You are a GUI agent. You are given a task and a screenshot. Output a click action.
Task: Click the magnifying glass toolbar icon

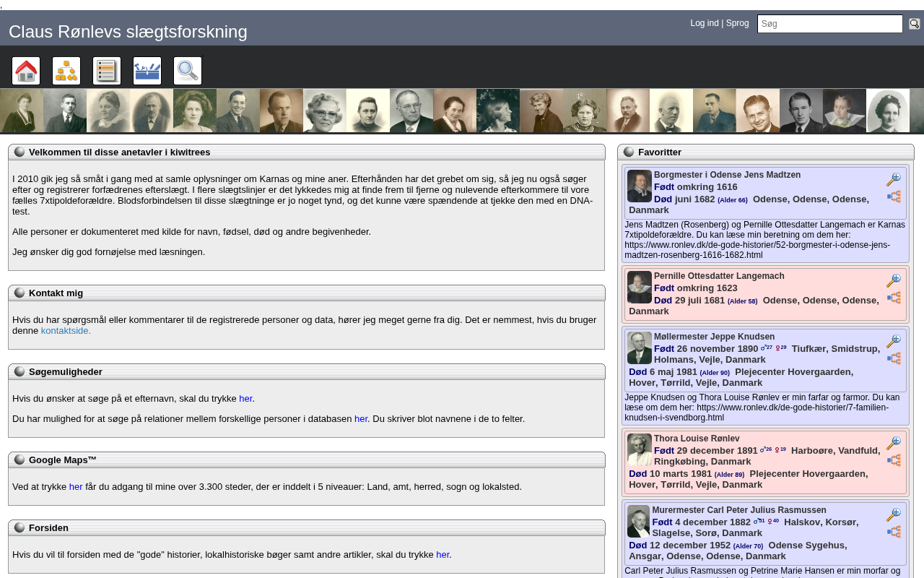(188, 71)
